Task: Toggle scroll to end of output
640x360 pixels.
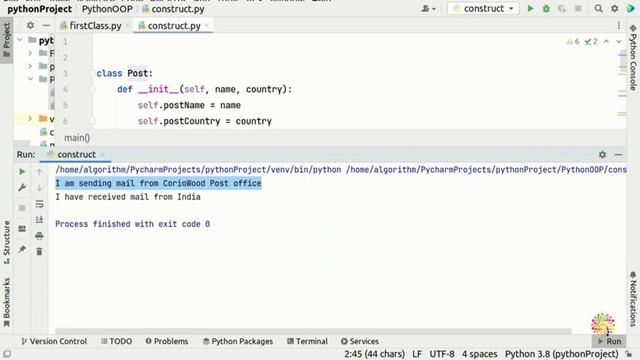Action: pyautogui.click(x=39, y=220)
